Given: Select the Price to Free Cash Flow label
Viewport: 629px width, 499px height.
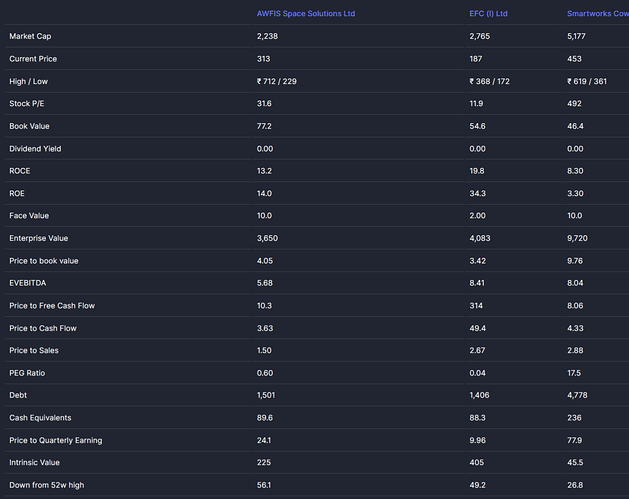Looking at the screenshot, I should [x=52, y=306].
